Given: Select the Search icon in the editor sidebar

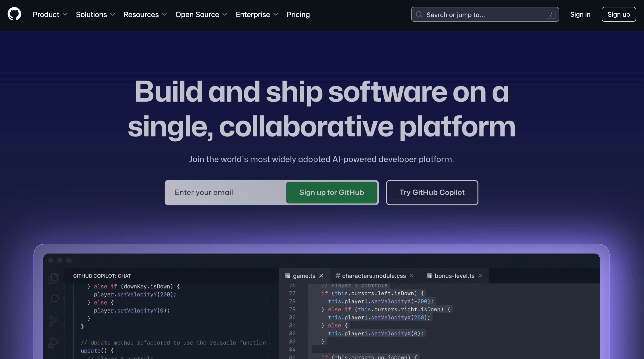Looking at the screenshot, I should pyautogui.click(x=53, y=300).
